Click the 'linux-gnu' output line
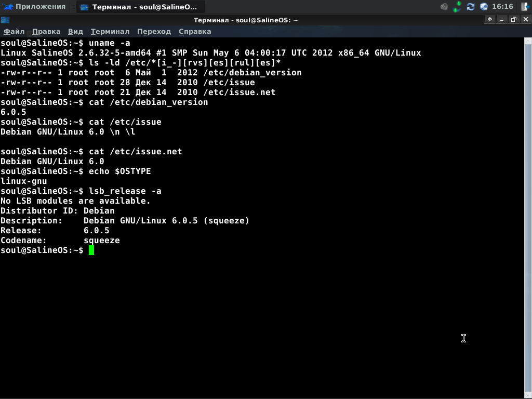The height and width of the screenshot is (399, 532). pyautogui.click(x=24, y=181)
